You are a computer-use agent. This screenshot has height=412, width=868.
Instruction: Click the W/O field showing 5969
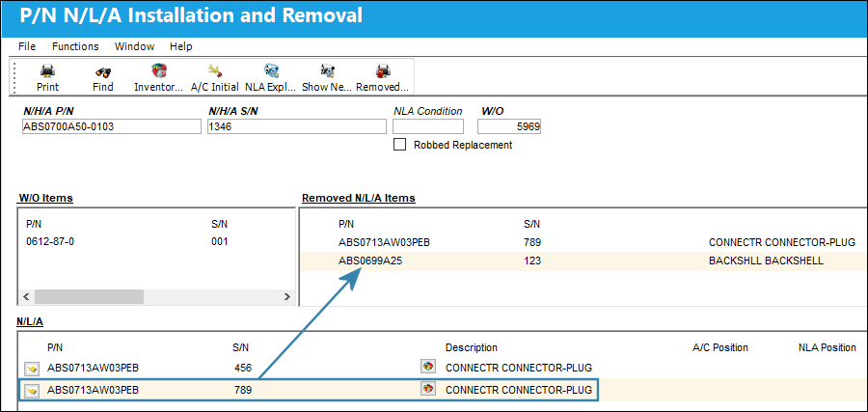coord(509,126)
